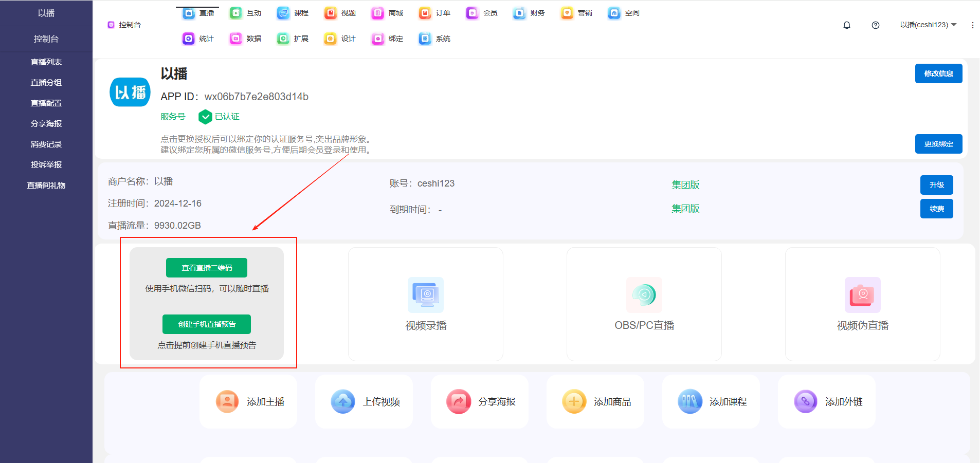
Task: Open the 视频伪直播 camera icon
Action: pyautogui.click(x=862, y=295)
